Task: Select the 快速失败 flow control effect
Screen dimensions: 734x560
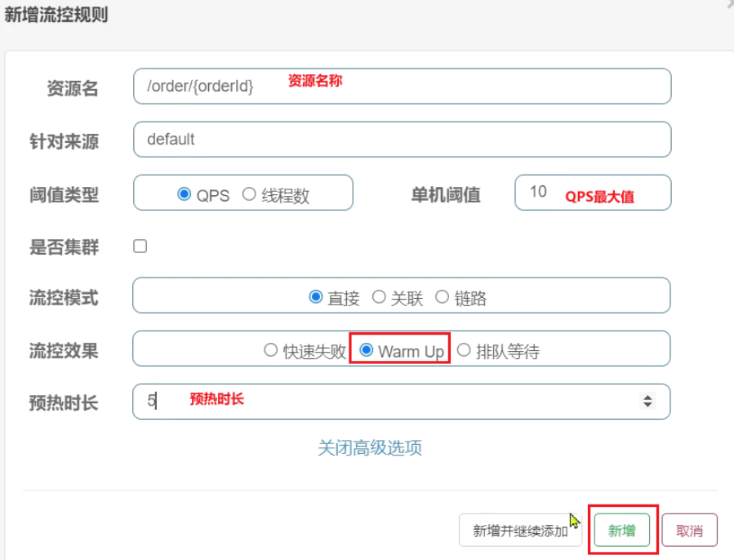Action: click(x=270, y=349)
